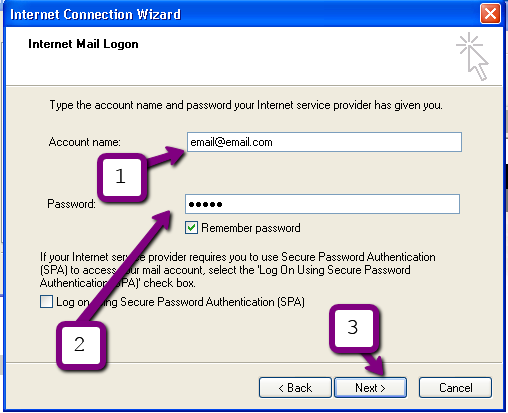
Task: Enable the Secure Password Authentication checkbox
Action: pyautogui.click(x=46, y=302)
